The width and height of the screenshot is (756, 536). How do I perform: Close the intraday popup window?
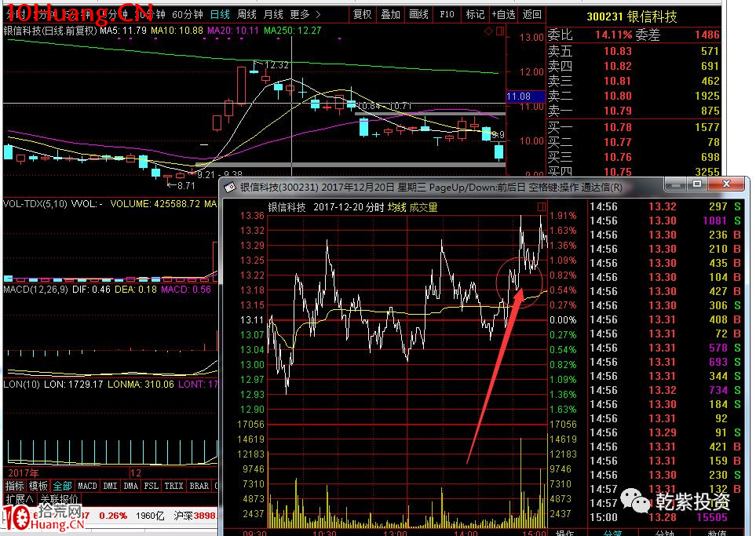(x=727, y=184)
